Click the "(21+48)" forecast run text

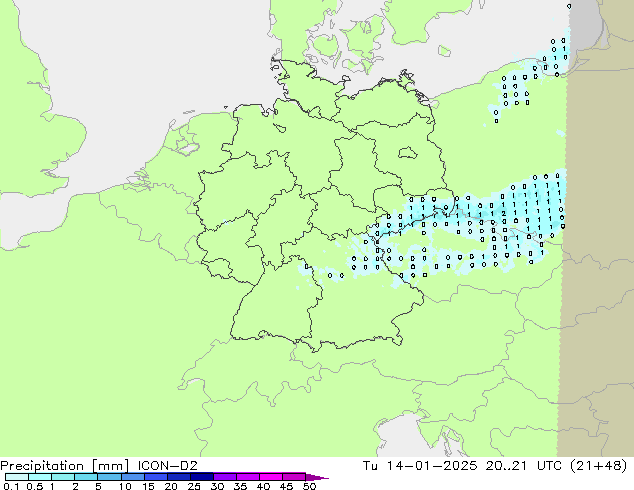pos(599,466)
